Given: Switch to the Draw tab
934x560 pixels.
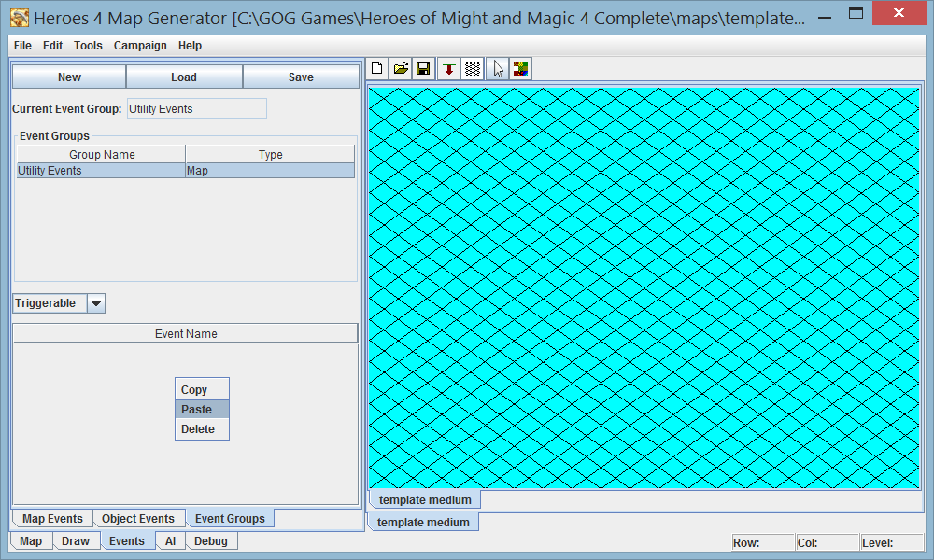Looking at the screenshot, I should coord(76,541).
